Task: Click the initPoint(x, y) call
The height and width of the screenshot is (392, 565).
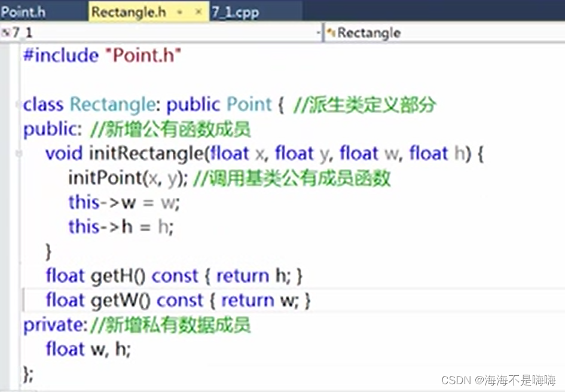Action: (128, 178)
